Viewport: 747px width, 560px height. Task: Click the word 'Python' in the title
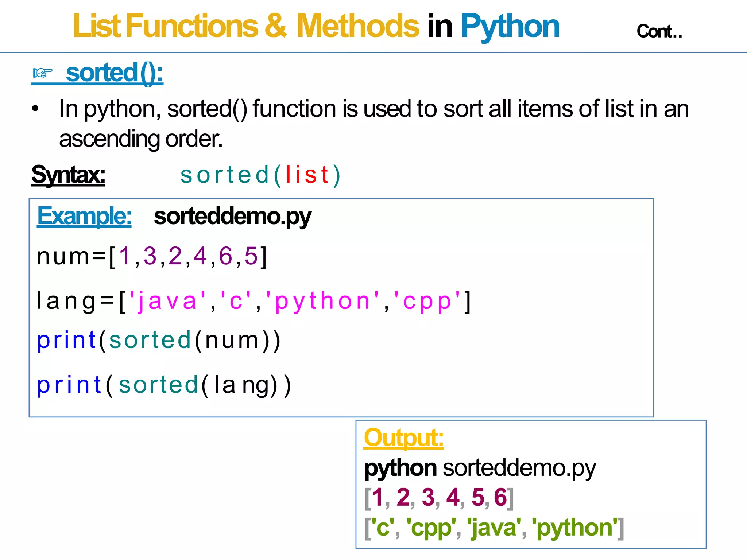tap(510, 27)
